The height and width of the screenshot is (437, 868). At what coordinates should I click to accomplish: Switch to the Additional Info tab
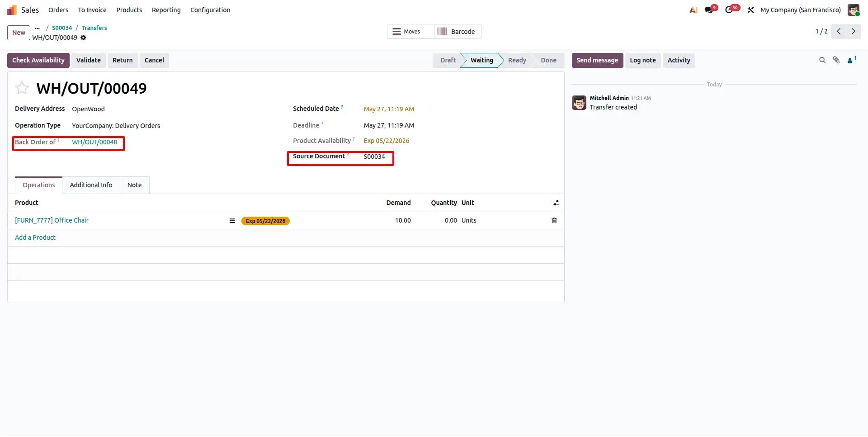tap(91, 185)
